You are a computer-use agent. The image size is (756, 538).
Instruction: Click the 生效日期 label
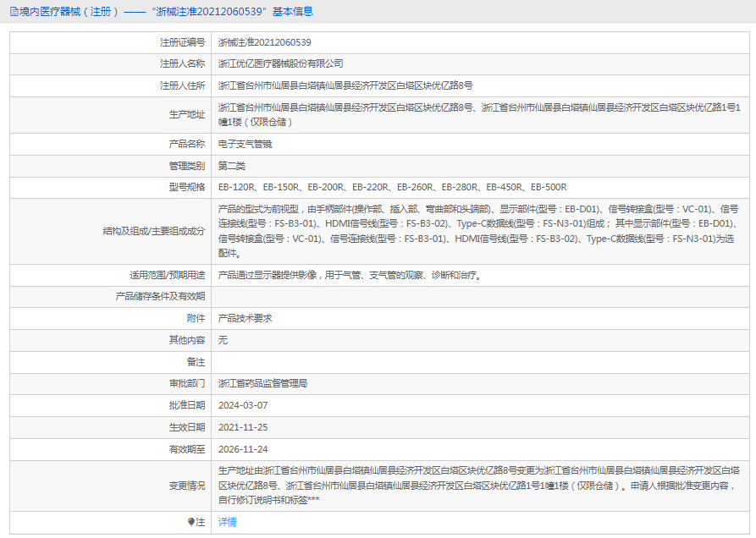[186, 427]
